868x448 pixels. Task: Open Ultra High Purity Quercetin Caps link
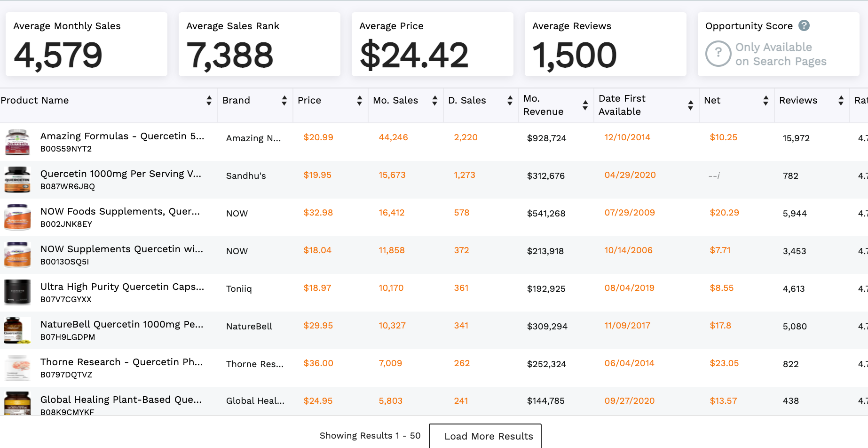(x=122, y=287)
